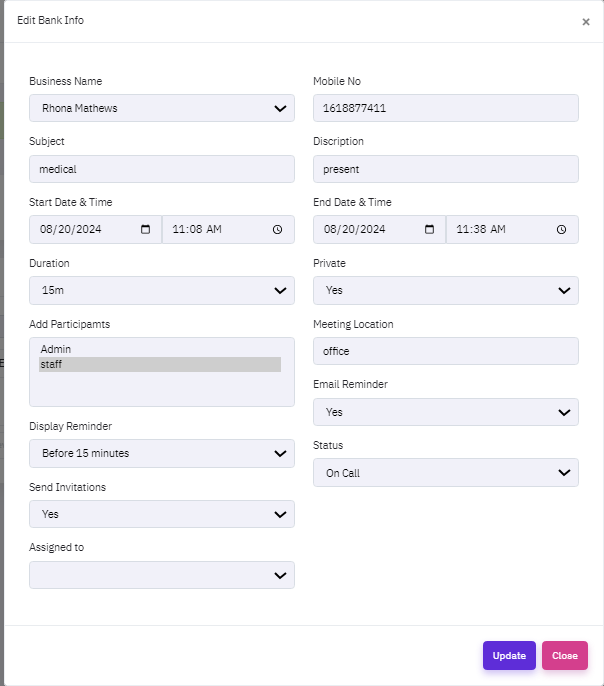Click the pink Close button
This screenshot has width=604, height=686.
(564, 655)
